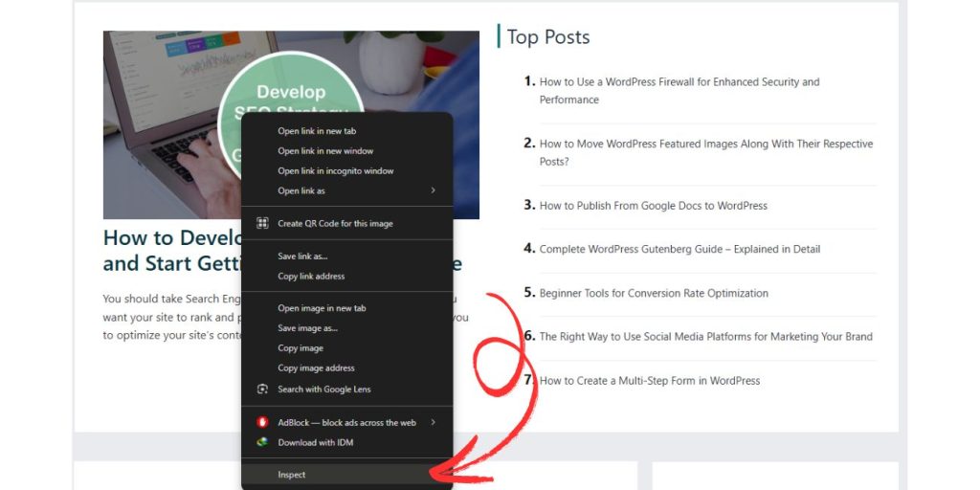Click the QR code icon in context menu
This screenshot has height=490, width=980.
(x=262, y=223)
